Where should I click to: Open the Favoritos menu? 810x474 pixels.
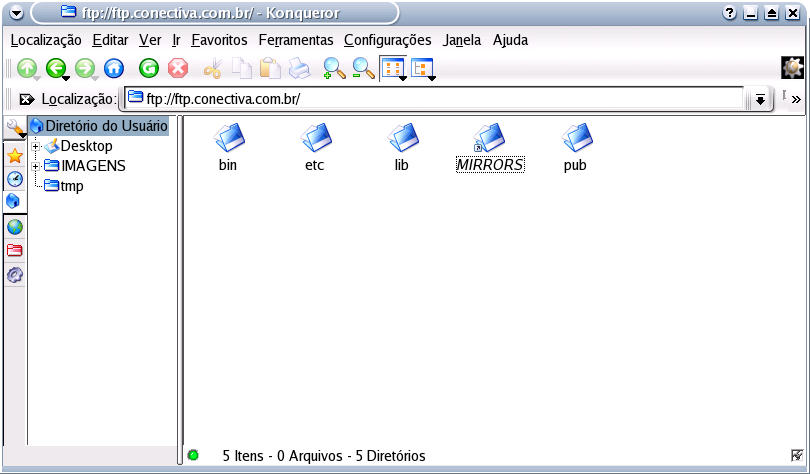pyautogui.click(x=220, y=40)
